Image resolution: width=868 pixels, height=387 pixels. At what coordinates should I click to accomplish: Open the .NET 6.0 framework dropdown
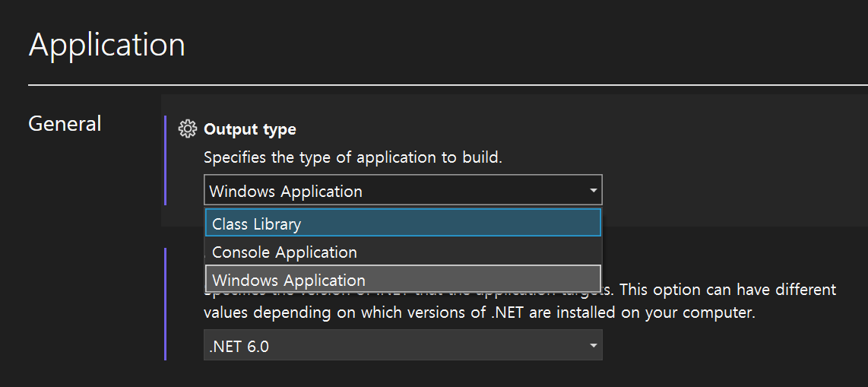[403, 347]
